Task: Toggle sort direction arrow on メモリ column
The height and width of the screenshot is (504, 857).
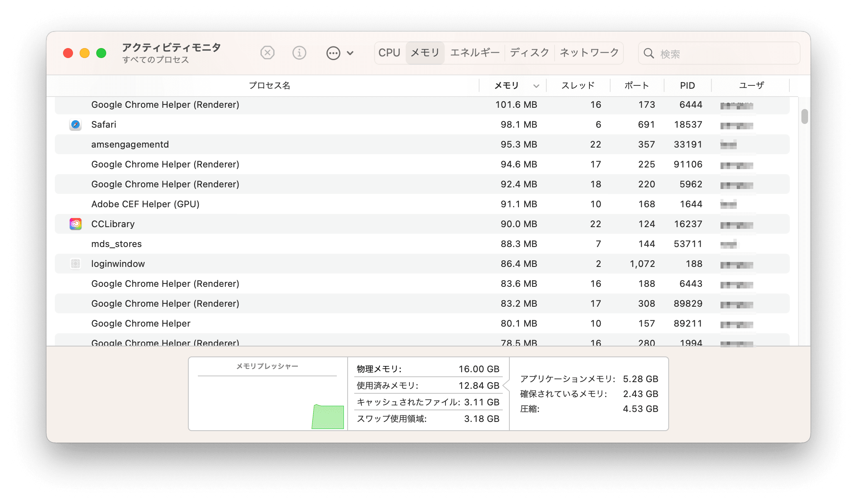Action: (x=536, y=86)
